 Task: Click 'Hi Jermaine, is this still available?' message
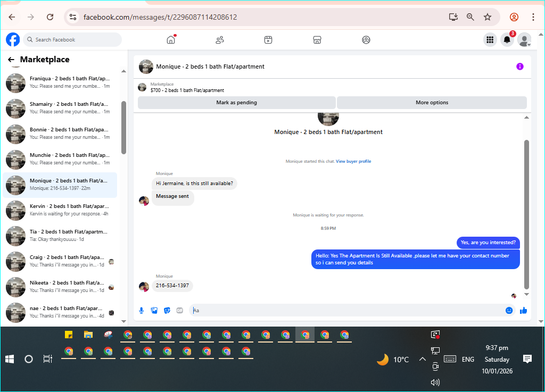tap(194, 184)
